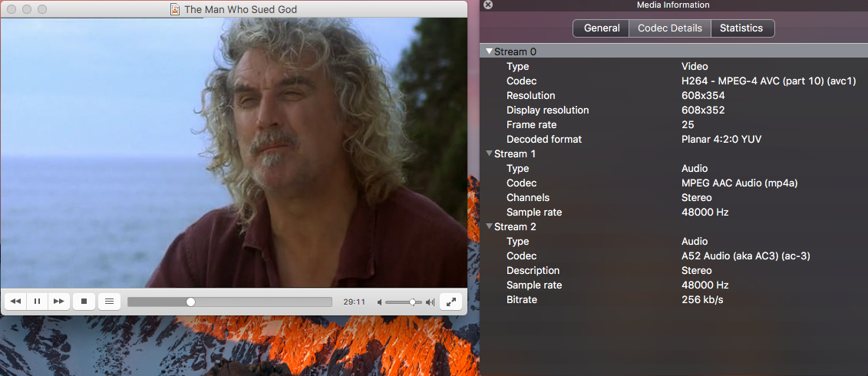The width and height of the screenshot is (868, 376).
Task: Mute audio with the small speaker icon
Action: coord(379,302)
